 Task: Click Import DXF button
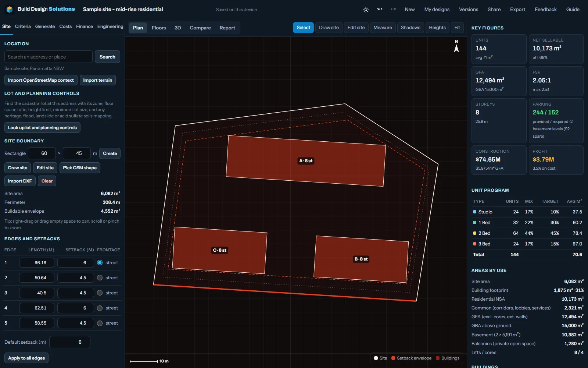[20, 181]
